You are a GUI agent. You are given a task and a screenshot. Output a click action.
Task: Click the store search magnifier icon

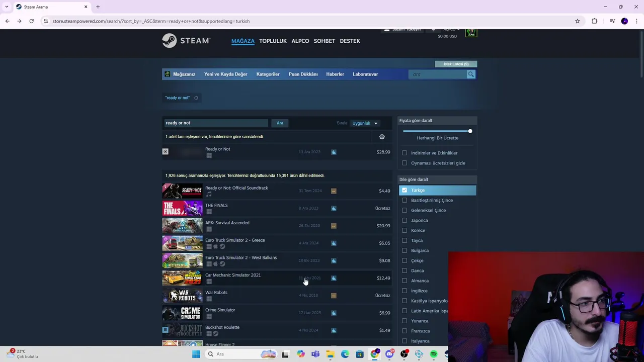click(x=471, y=74)
